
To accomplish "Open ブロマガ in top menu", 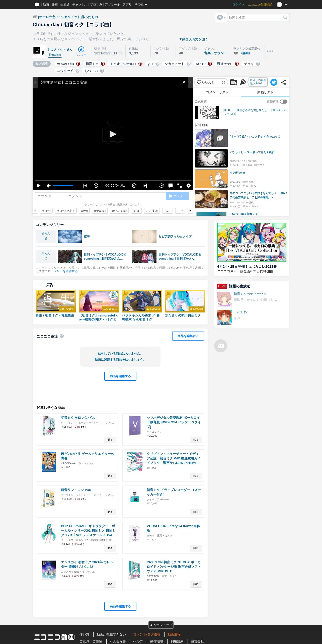I will click(x=96, y=5).
